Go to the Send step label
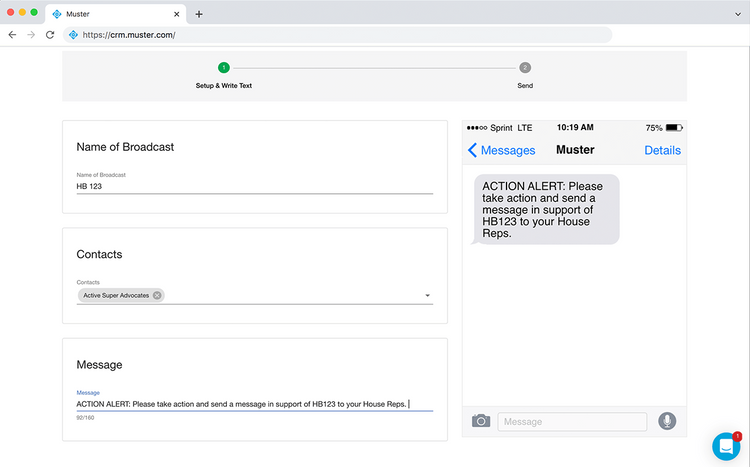This screenshot has width=750, height=467. (x=525, y=86)
